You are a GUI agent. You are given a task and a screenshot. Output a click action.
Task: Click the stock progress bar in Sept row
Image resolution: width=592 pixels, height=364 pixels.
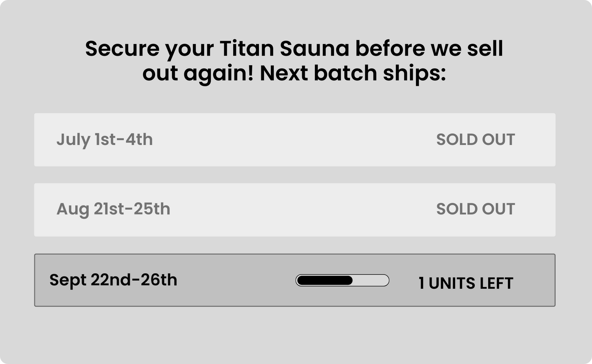pos(342,280)
